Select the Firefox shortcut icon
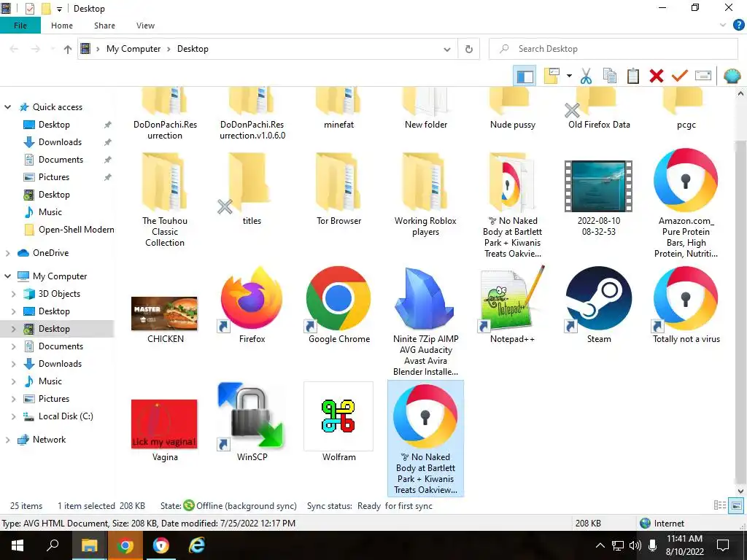 [x=252, y=299]
